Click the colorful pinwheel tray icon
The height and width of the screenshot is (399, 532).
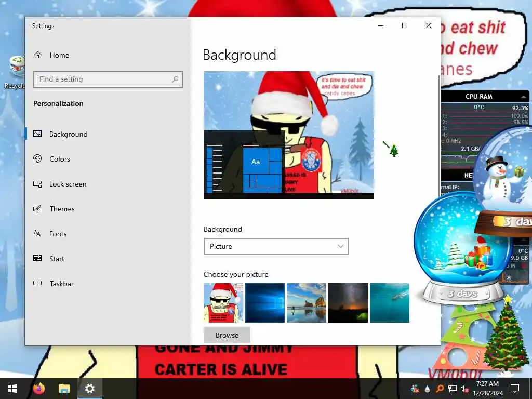pos(415,389)
